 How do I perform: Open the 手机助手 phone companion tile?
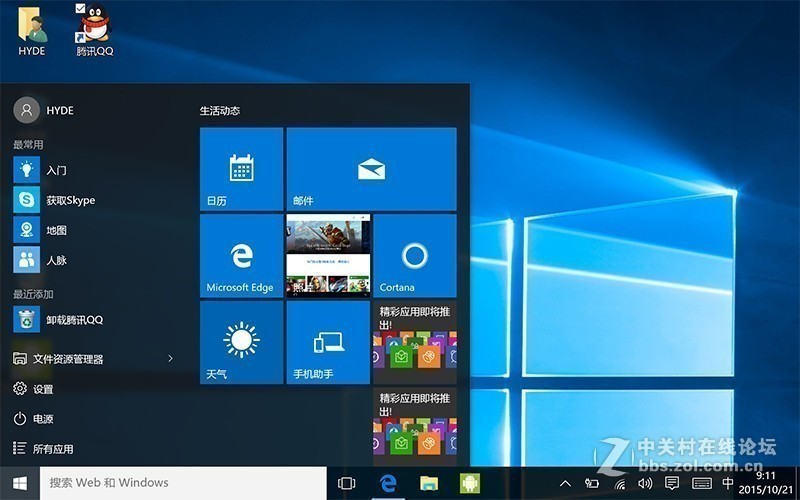click(328, 342)
